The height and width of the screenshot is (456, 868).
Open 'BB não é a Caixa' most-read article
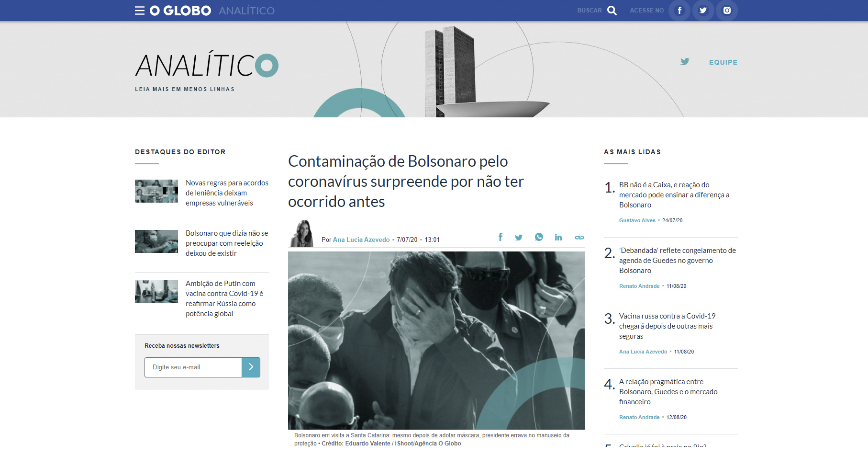(674, 195)
